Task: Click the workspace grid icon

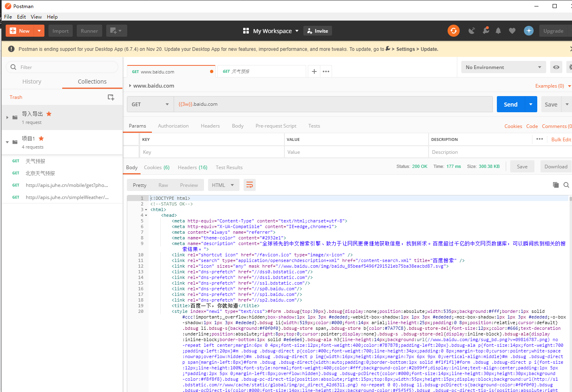Action: (x=246, y=31)
